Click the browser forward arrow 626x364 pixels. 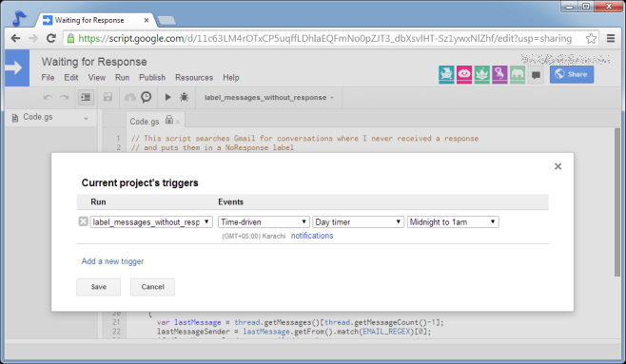pyautogui.click(x=33, y=38)
